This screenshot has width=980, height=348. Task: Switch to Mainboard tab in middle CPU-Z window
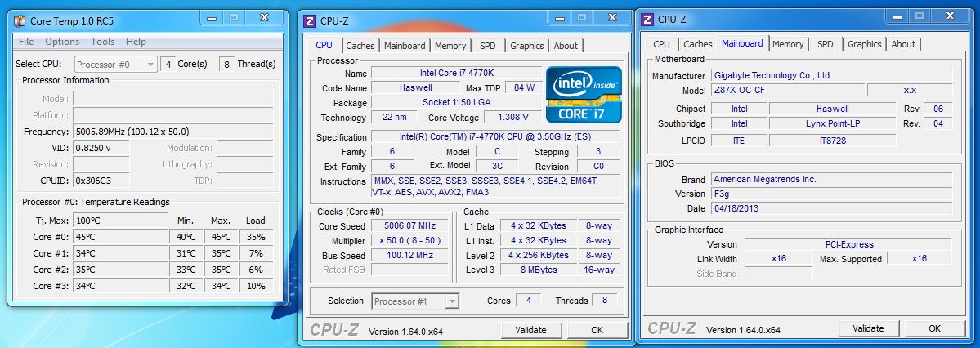tap(405, 46)
